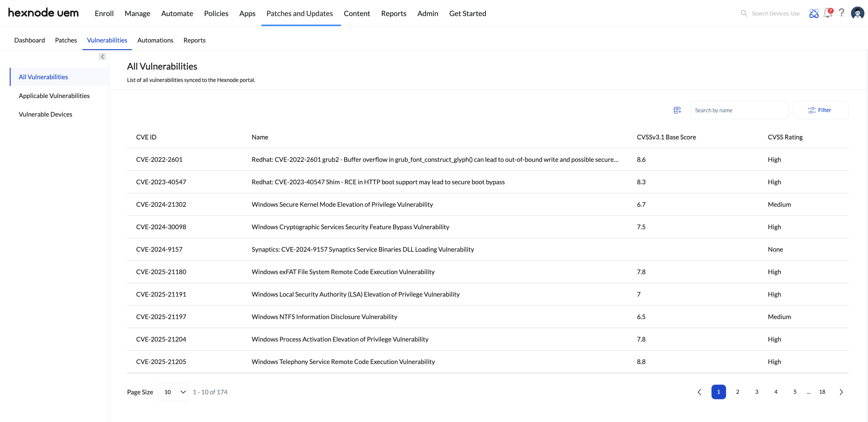Click Windows NTFS Information Disclosure Vulnerability name

point(325,317)
